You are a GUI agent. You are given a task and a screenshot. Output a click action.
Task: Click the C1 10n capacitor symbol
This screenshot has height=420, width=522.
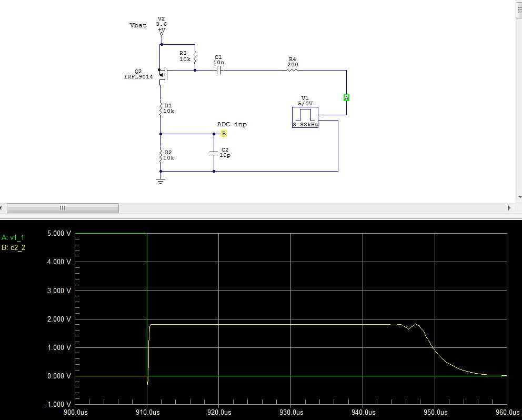(218, 70)
